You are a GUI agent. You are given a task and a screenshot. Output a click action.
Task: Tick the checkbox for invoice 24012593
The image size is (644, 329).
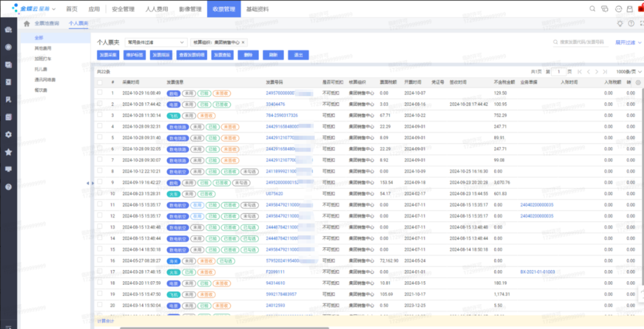(100, 305)
